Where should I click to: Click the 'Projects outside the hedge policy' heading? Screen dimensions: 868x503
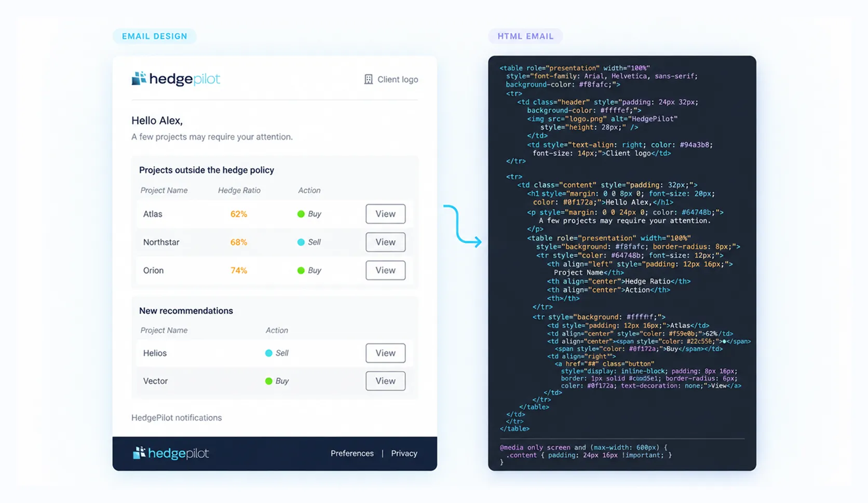tap(207, 170)
